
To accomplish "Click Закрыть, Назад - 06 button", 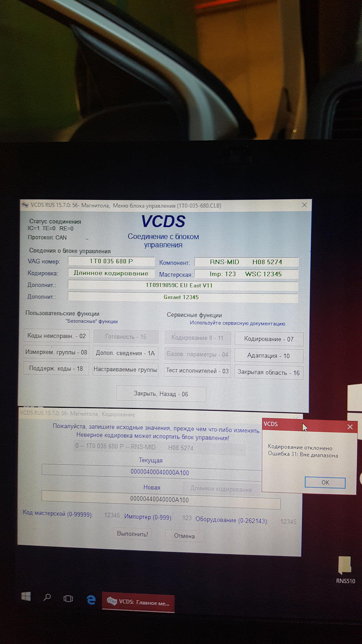I will point(161,394).
